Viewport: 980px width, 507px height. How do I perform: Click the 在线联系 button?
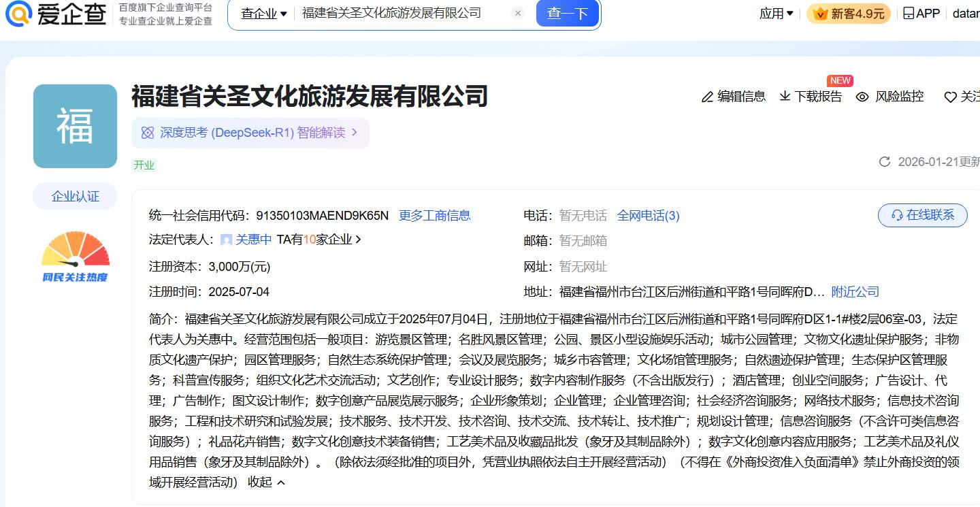point(922,215)
